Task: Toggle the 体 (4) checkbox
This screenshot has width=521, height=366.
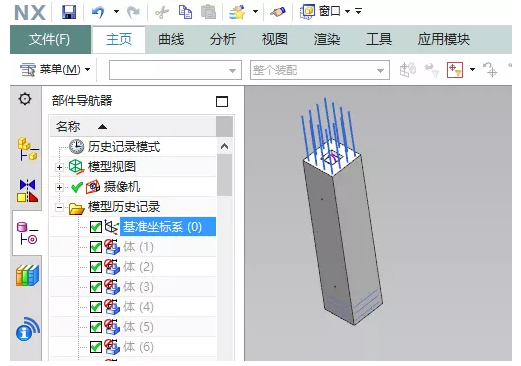Action: tap(96, 307)
